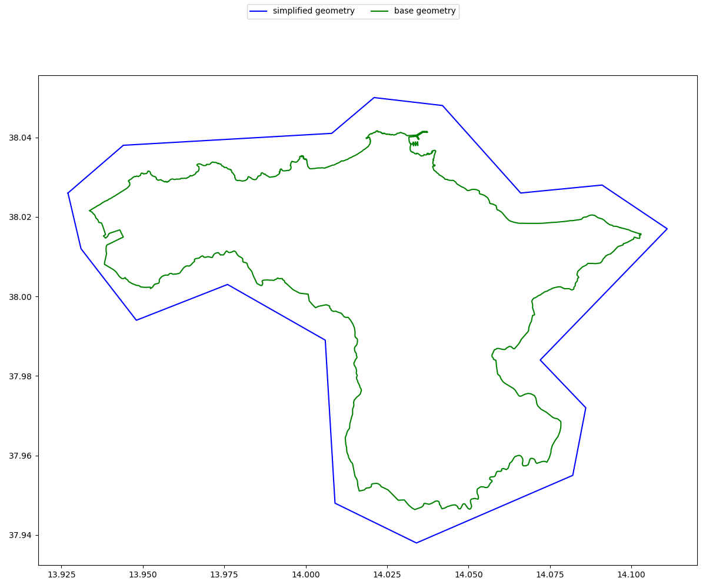Click the x-axis label 14.075
706x588 pixels.
point(550,574)
